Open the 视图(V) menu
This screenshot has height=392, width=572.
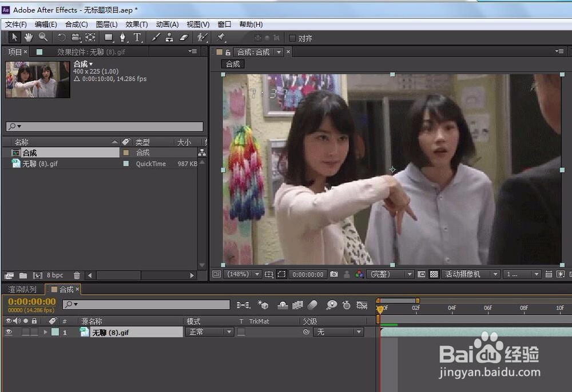click(198, 25)
